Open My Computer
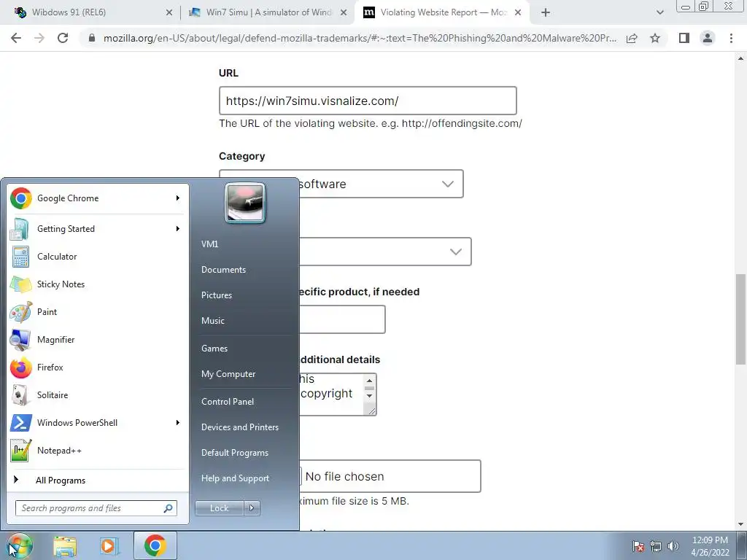 coord(228,374)
